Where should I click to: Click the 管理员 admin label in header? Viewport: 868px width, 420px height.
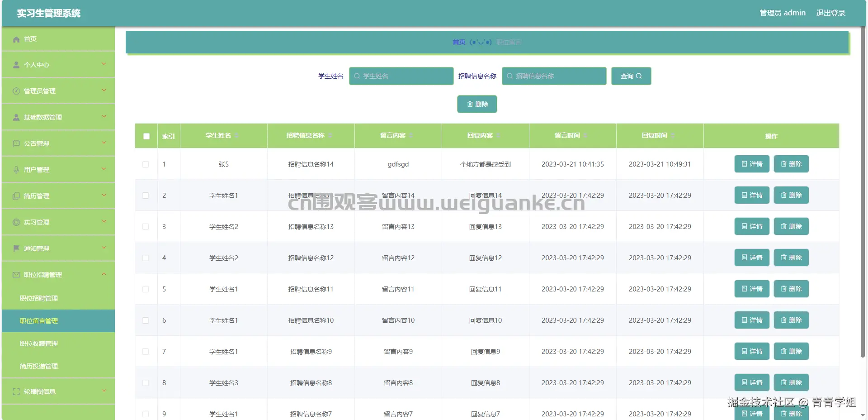point(783,13)
